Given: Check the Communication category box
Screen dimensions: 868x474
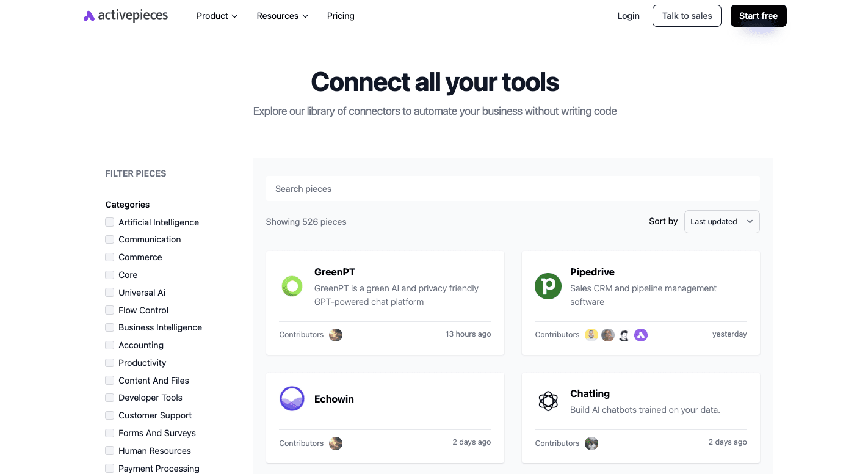Looking at the screenshot, I should pos(109,239).
